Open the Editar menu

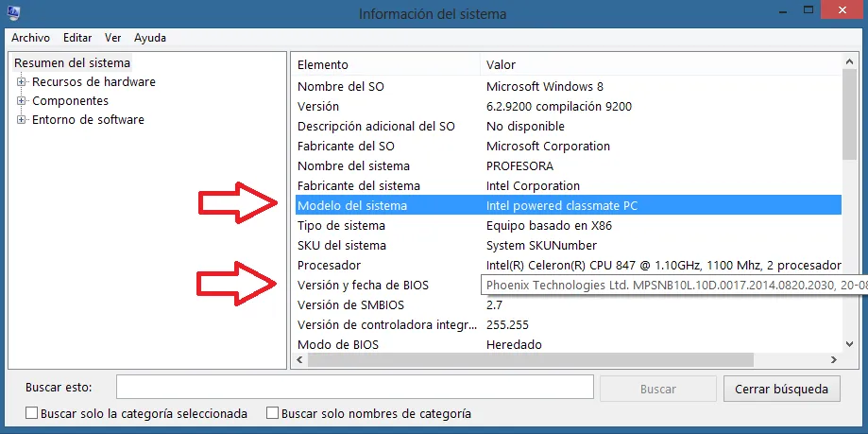[77, 38]
